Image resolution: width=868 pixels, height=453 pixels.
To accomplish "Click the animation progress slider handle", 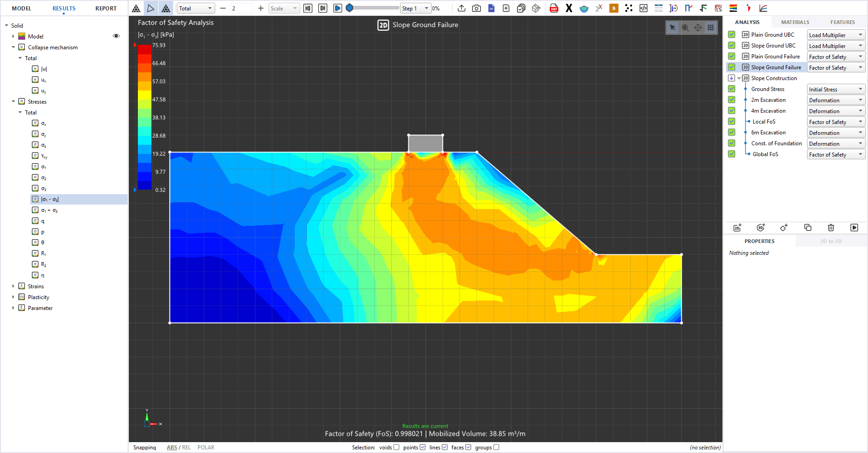I will tap(349, 8).
